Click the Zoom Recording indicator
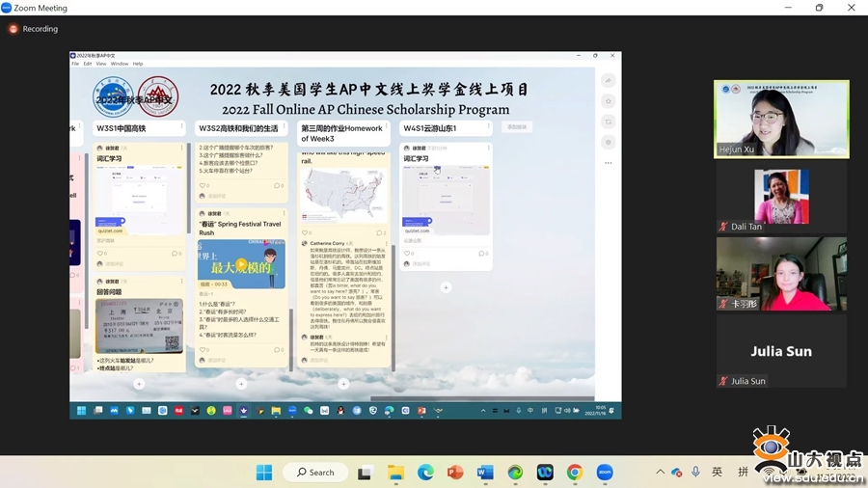868x488 pixels. coord(33,29)
